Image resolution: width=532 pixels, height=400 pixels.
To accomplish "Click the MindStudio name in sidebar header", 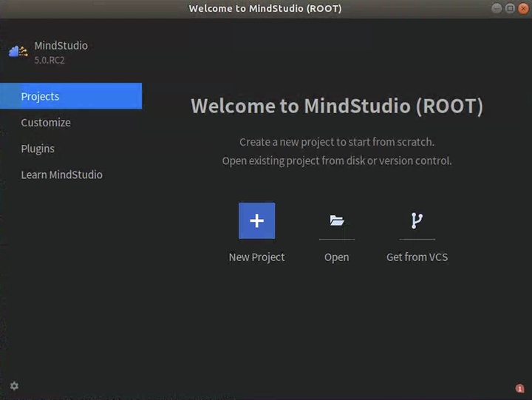I will pos(61,46).
